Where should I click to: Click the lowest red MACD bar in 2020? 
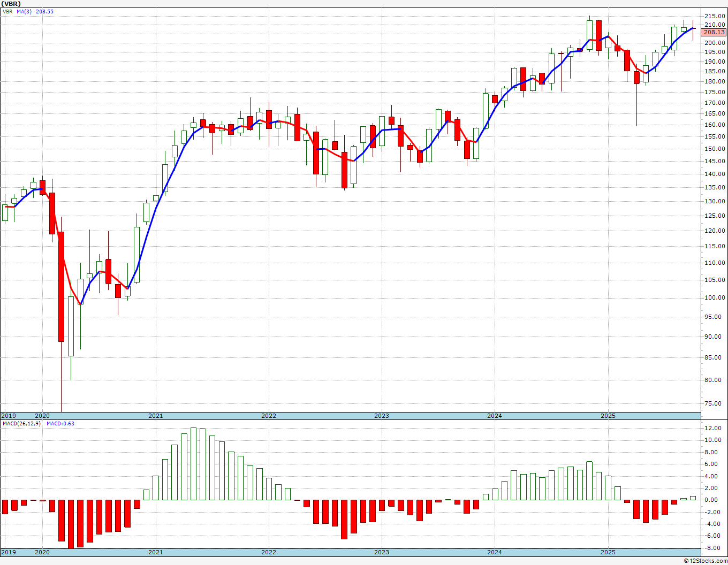(x=71, y=524)
